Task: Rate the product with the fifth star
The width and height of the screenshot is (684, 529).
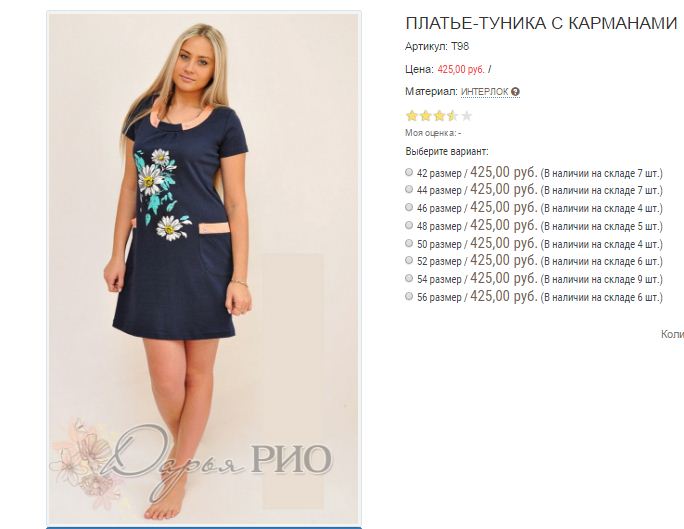Action: (466, 116)
